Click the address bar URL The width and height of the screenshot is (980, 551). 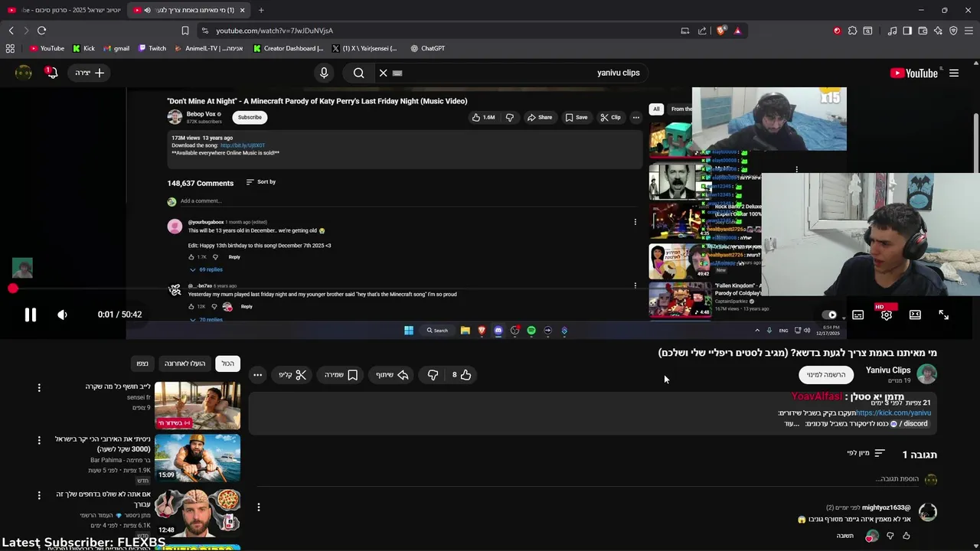(x=274, y=31)
